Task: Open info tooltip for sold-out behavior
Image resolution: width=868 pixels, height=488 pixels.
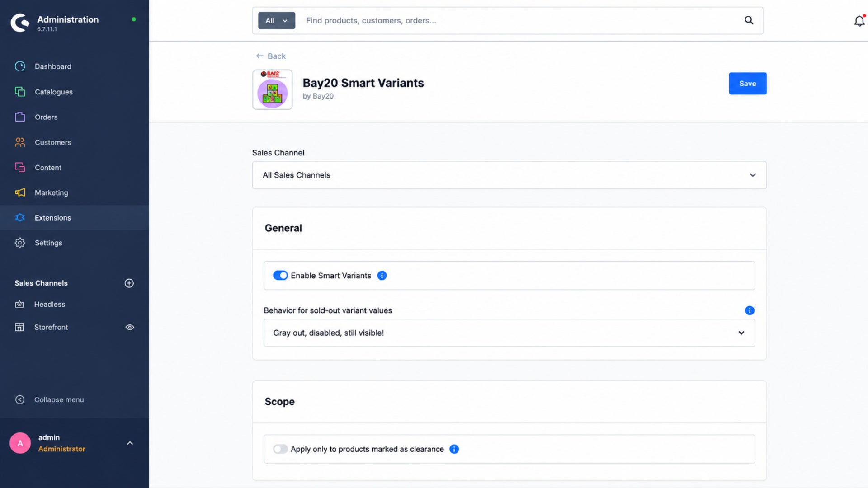Action: (x=750, y=310)
